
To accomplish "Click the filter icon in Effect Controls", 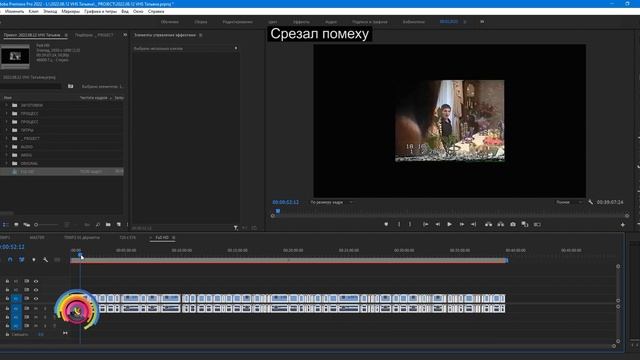I will tap(236, 228).
